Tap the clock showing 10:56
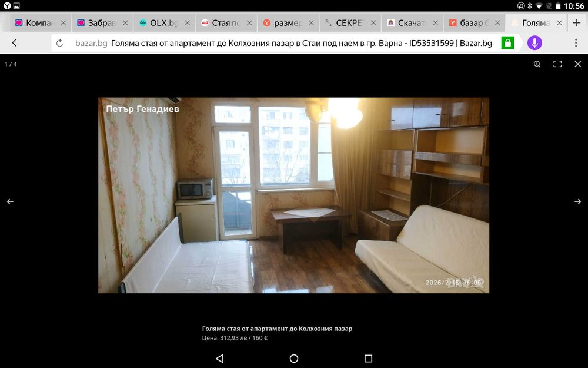The height and width of the screenshot is (368, 588). pos(574,6)
